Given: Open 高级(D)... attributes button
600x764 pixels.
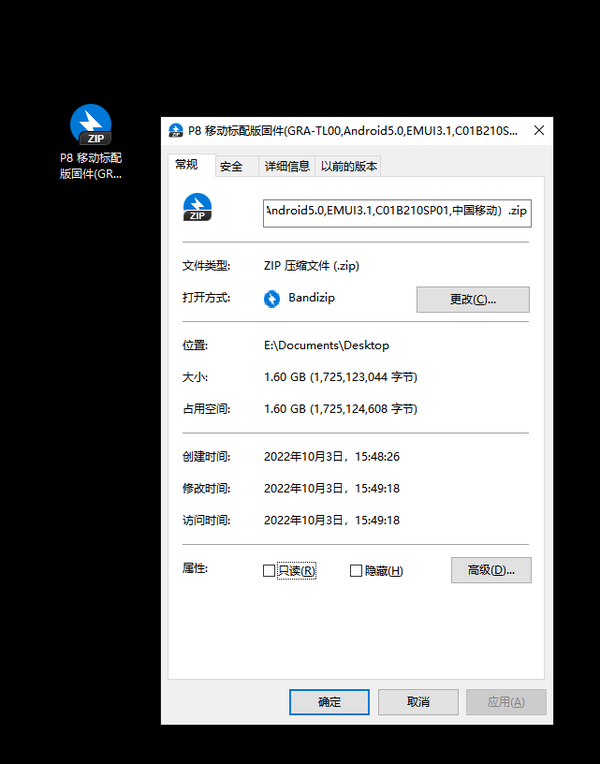Looking at the screenshot, I should pyautogui.click(x=491, y=570).
